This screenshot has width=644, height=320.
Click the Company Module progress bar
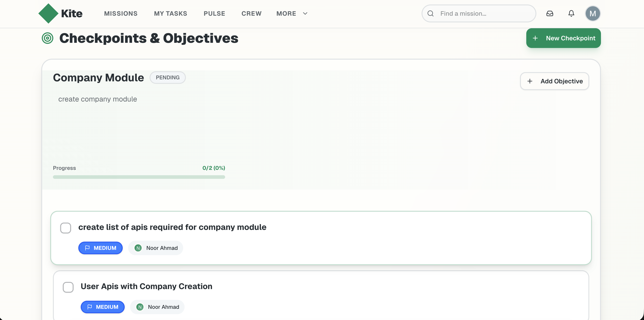(139, 177)
